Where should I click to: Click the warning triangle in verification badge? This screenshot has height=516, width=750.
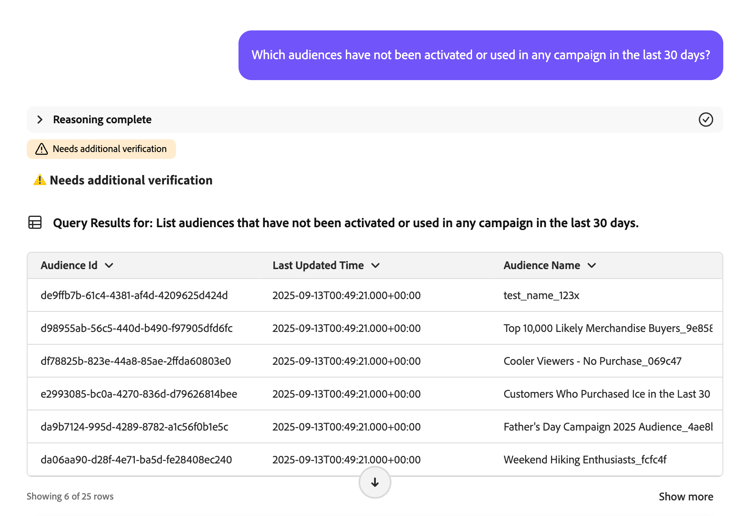point(41,149)
